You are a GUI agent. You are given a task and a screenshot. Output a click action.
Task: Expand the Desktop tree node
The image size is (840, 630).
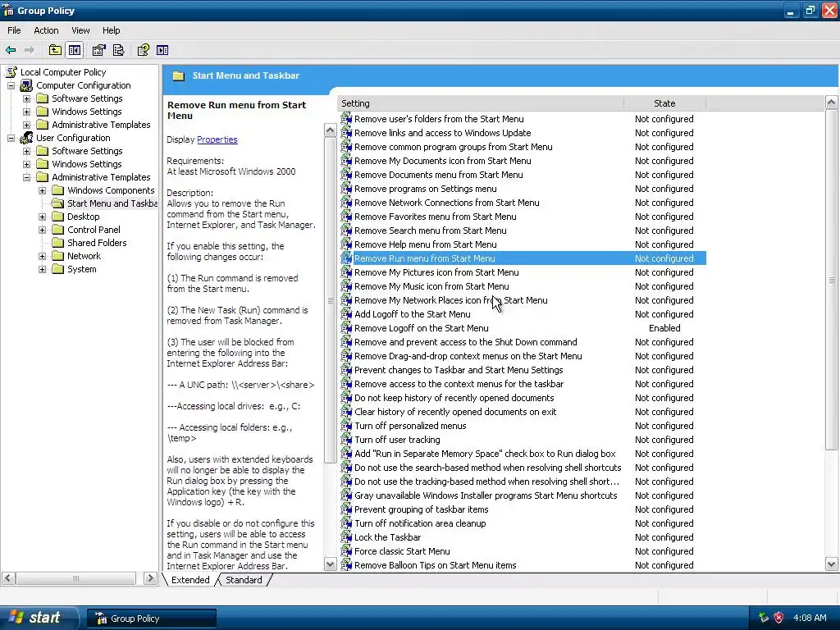click(x=43, y=217)
